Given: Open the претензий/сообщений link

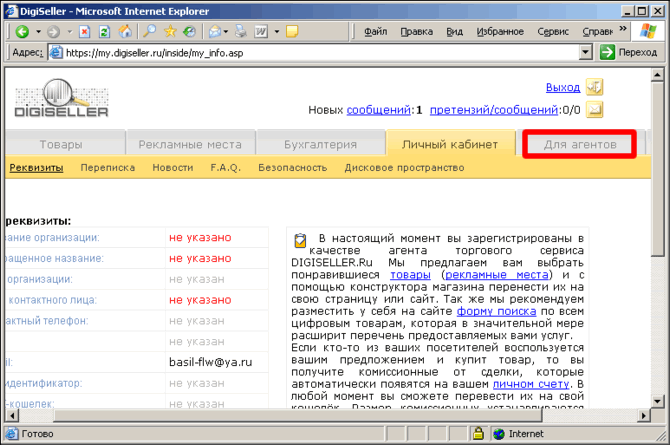Looking at the screenshot, I should pos(494,110).
